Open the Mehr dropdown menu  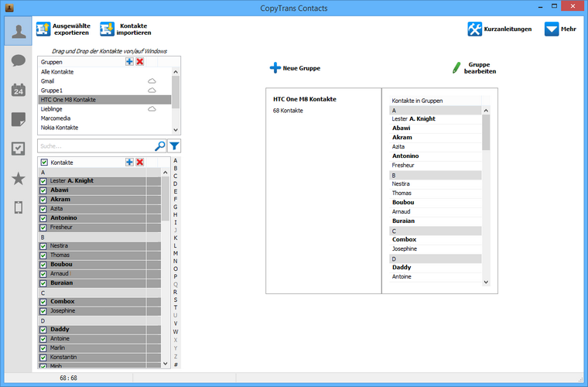pyautogui.click(x=560, y=29)
